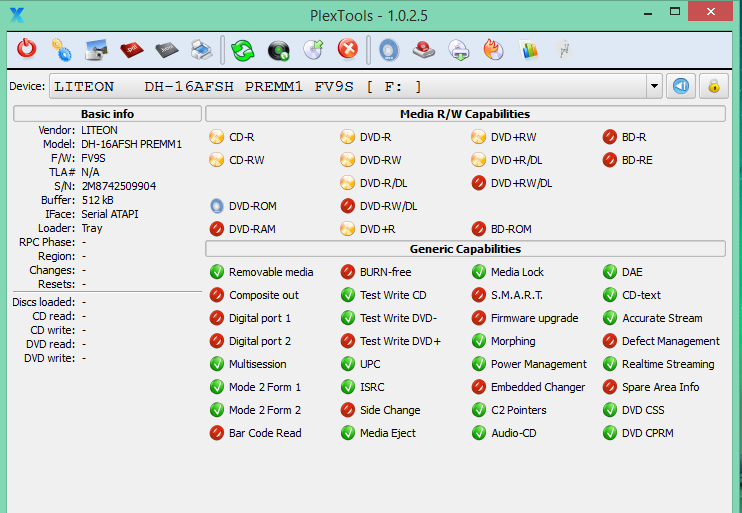Click the DVD-RW label text

click(x=380, y=160)
